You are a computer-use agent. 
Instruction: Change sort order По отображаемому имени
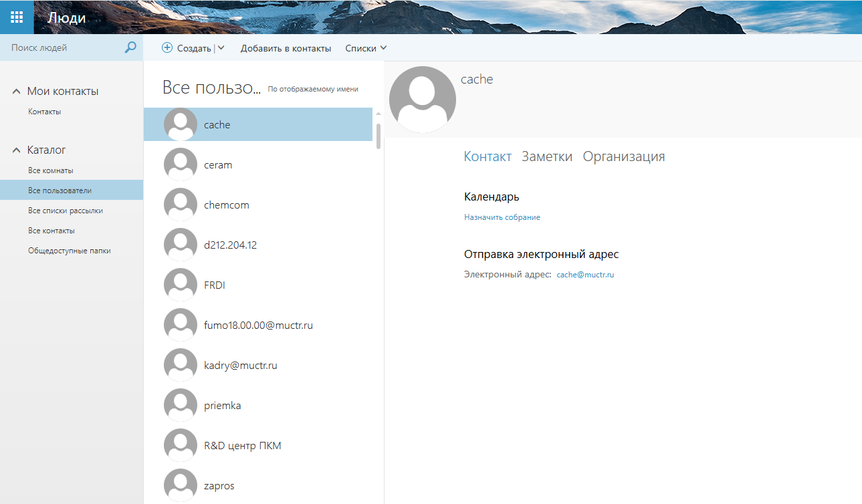[313, 89]
